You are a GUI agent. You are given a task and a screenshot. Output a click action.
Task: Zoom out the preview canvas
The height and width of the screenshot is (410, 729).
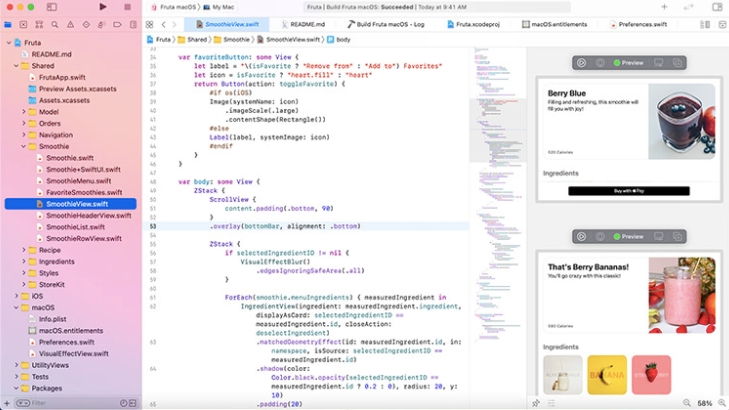pyautogui.click(x=687, y=403)
